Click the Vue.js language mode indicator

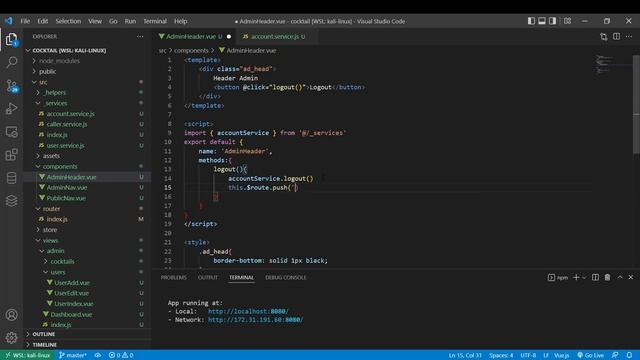tap(561, 355)
